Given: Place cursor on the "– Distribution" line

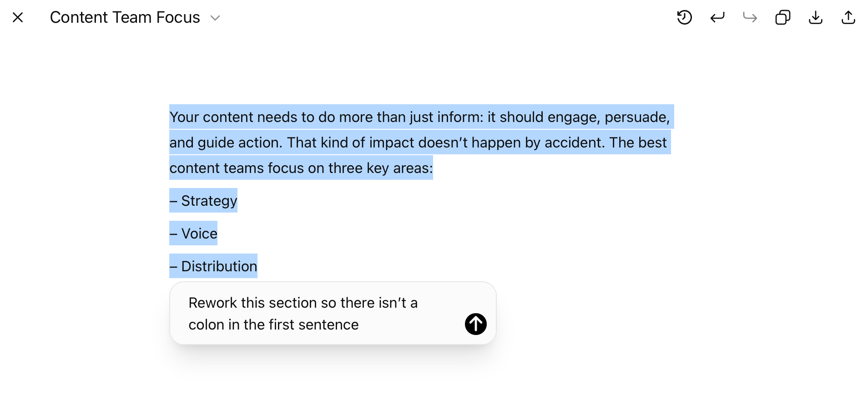Looking at the screenshot, I should coord(213,266).
